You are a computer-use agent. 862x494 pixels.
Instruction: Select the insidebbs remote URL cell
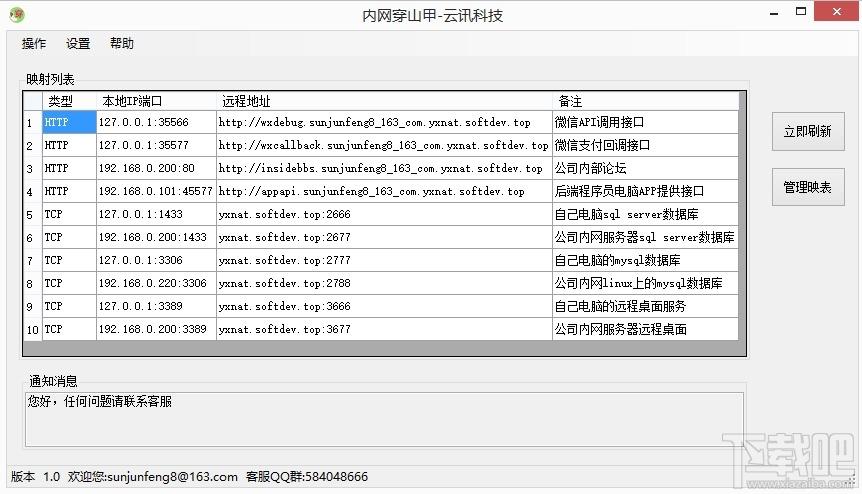tap(384, 168)
